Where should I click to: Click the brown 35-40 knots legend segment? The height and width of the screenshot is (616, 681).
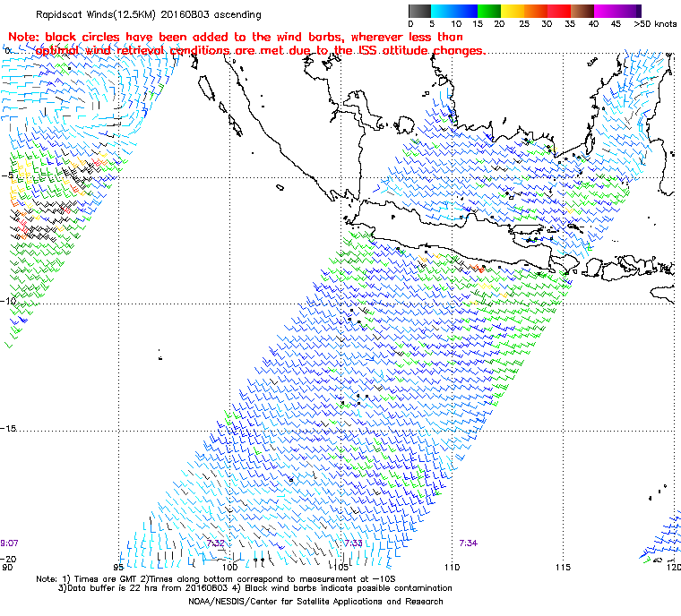[582, 12]
